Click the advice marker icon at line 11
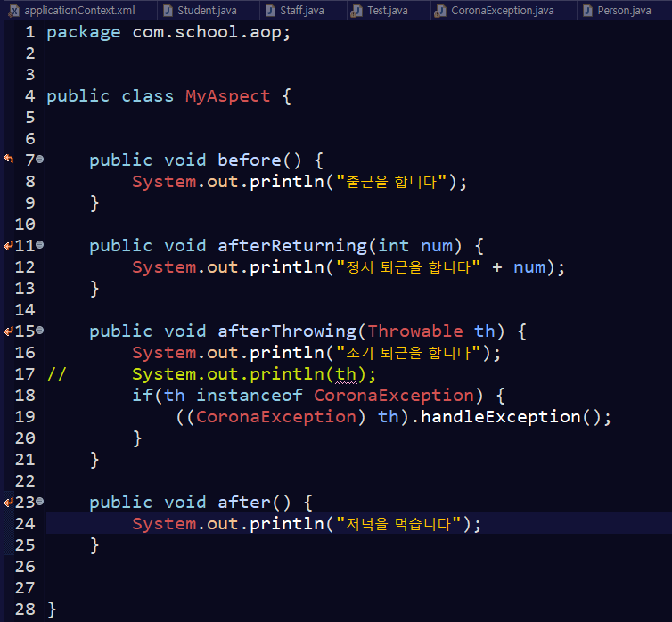This screenshot has height=622, width=672. pyautogui.click(x=9, y=245)
